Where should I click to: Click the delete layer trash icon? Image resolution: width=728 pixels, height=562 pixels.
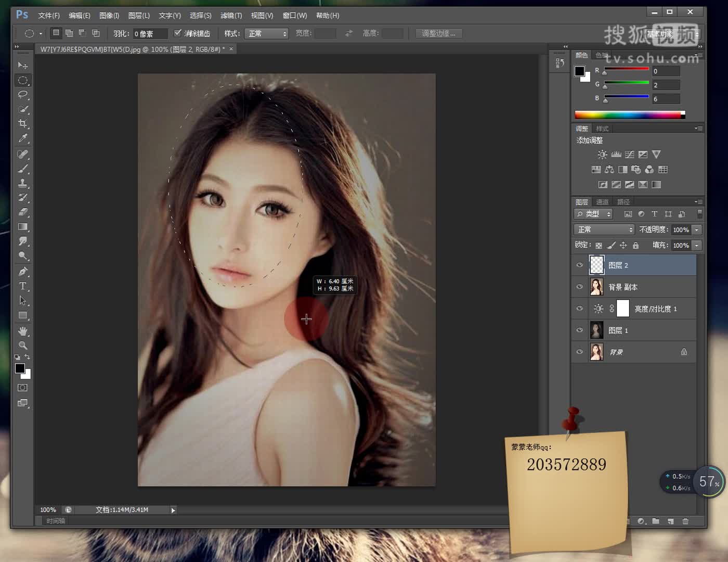(x=685, y=521)
